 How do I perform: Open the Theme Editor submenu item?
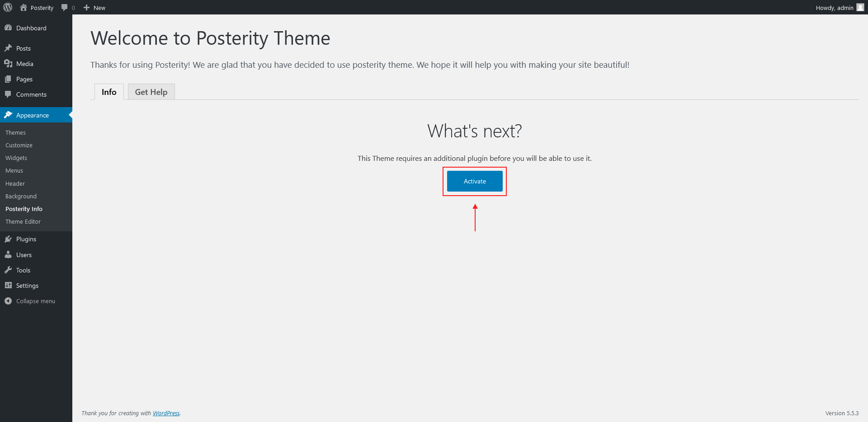pyautogui.click(x=23, y=221)
